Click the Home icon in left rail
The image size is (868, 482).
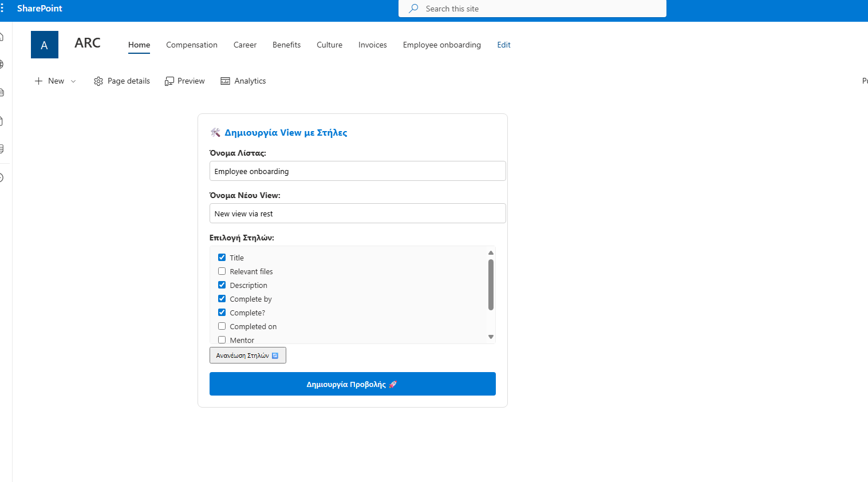[x=2, y=37]
